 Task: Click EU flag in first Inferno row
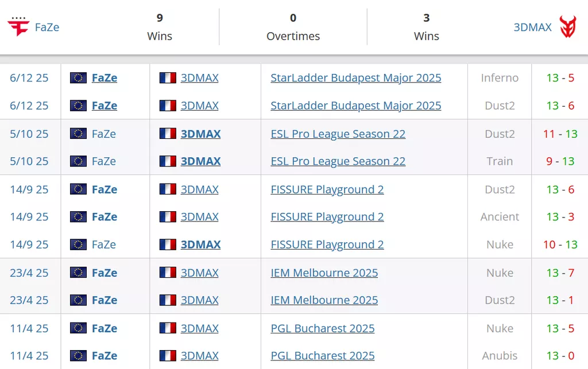[x=78, y=78]
